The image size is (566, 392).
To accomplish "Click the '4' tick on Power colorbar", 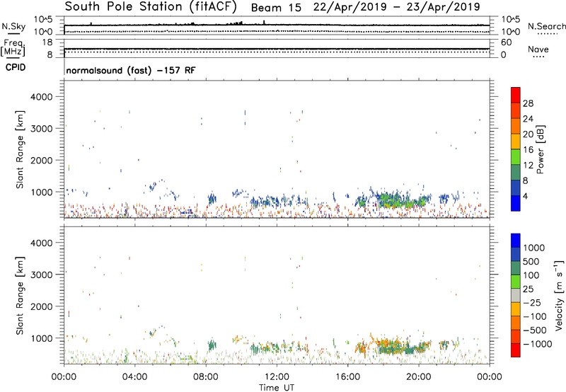I will 525,196.
